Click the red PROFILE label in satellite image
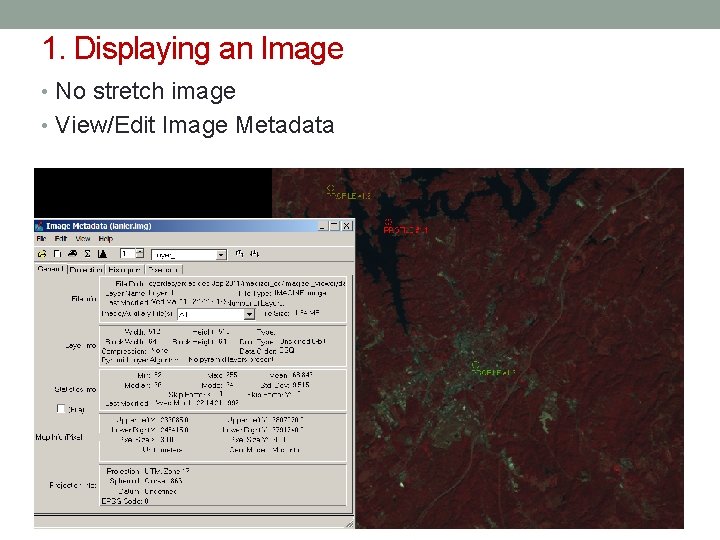Image resolution: width=720 pixels, height=540 pixels. coord(405,230)
